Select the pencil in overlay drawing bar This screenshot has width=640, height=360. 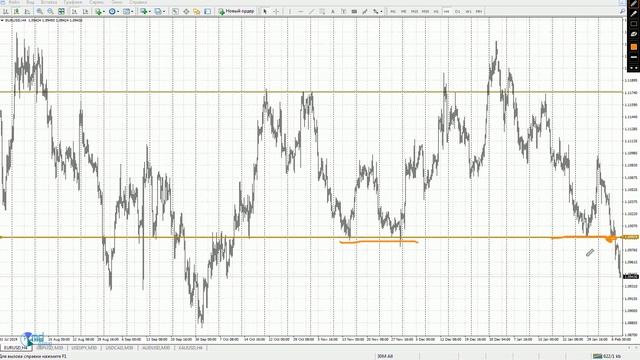(x=633, y=3)
